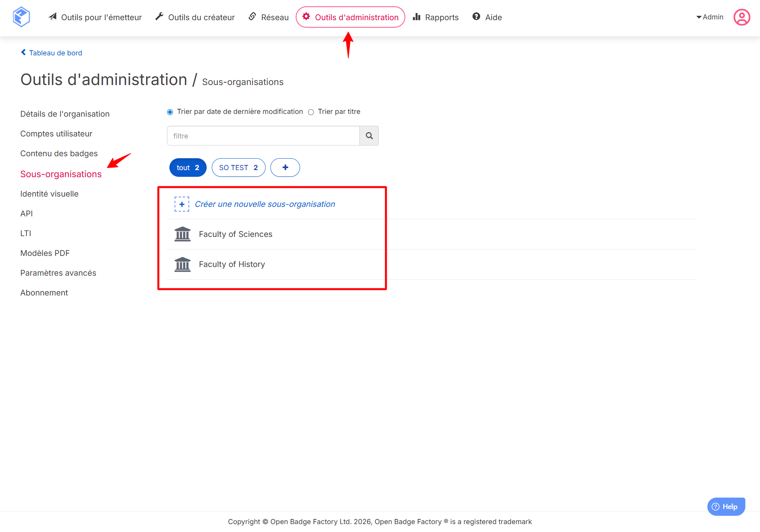Open Identité visuelle in the sidebar

pyautogui.click(x=49, y=194)
